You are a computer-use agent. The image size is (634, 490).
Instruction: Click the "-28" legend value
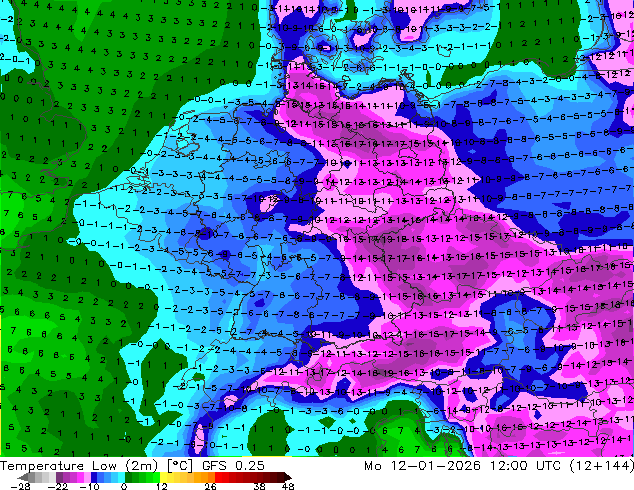pyautogui.click(x=20, y=486)
